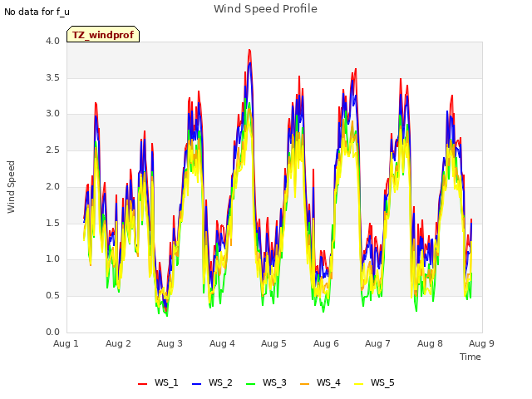Image resolution: width=532 pixels, height=399 pixels.
Task: Click the Aug 1 x-axis tick label
Action: (66, 343)
